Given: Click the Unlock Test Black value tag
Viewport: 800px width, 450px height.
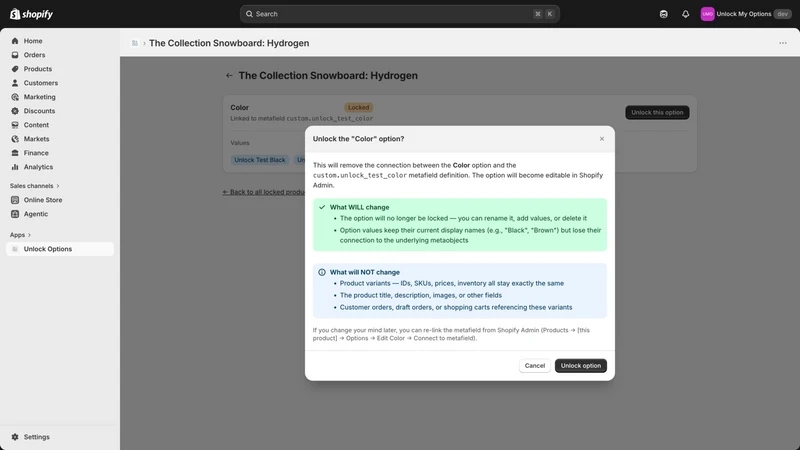Looking at the screenshot, I should click(x=260, y=160).
